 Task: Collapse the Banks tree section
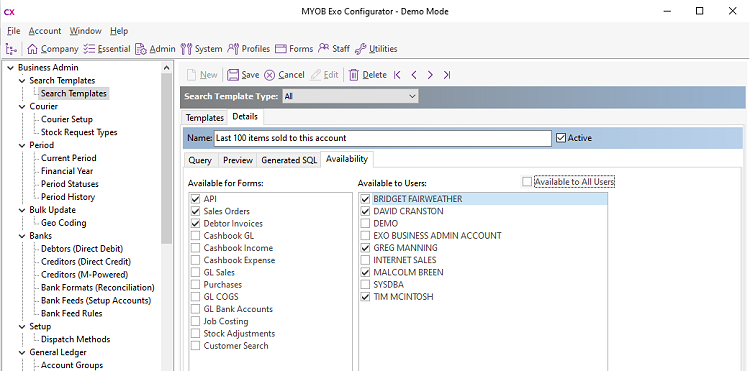point(22,236)
